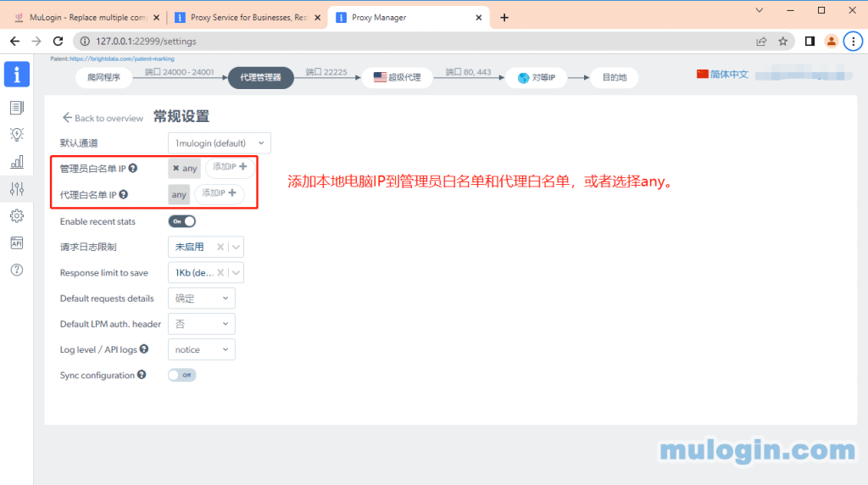Screen dimensions: 868x485
Task: Turn off Enable recent stats toggle
Action: coord(181,221)
